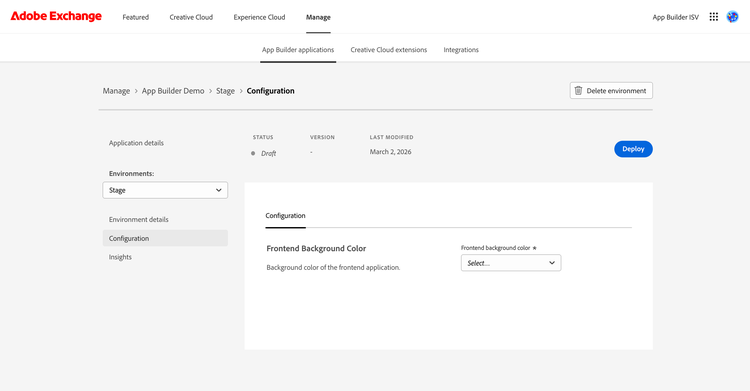Image resolution: width=750 pixels, height=391 pixels.
Task: Click the Adobe Exchange logo
Action: (x=56, y=16)
